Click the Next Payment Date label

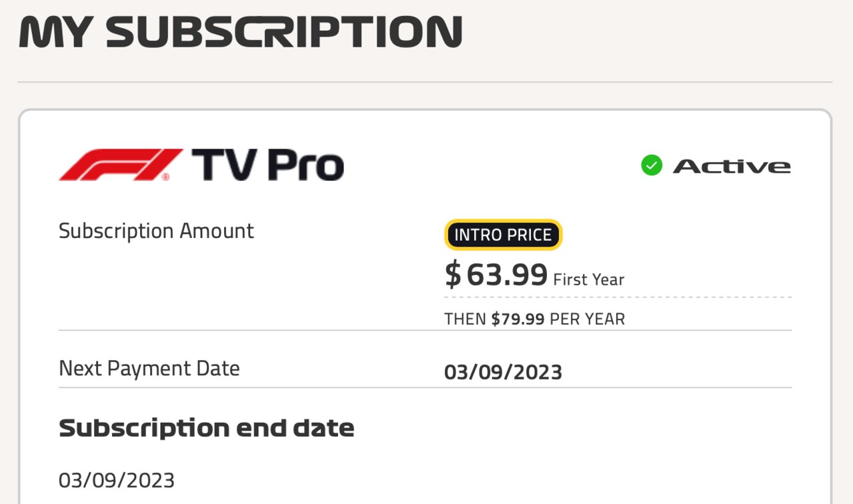tap(149, 368)
